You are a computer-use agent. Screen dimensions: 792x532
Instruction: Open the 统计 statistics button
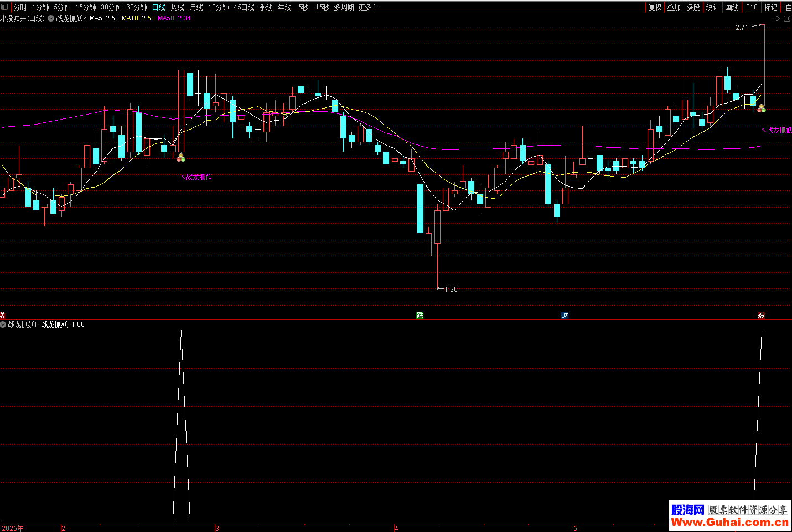coord(713,7)
